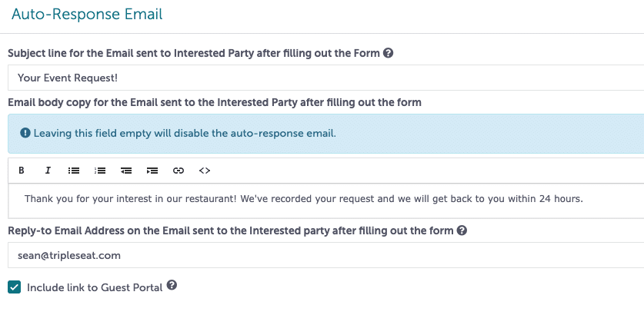Viewport: 644px width, 315px height.
Task: Open help tooltip beside the Reply-to Email Address label
Action: [462, 230]
